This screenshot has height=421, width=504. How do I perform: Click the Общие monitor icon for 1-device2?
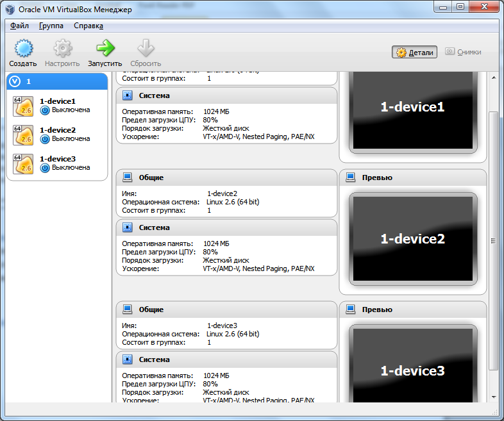(128, 177)
